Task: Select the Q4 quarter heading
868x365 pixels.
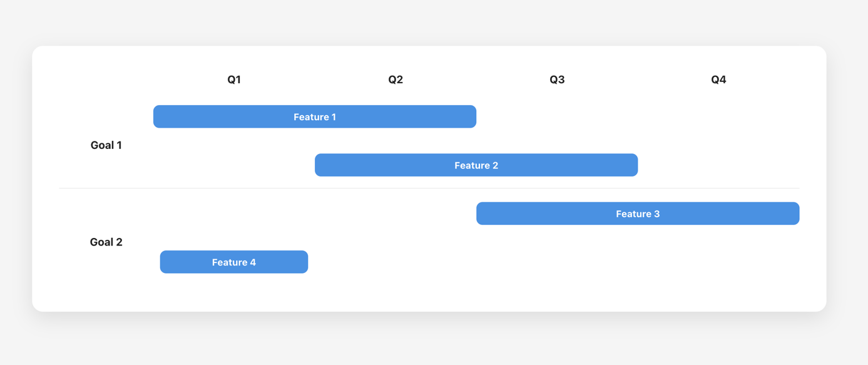Action: (718, 80)
